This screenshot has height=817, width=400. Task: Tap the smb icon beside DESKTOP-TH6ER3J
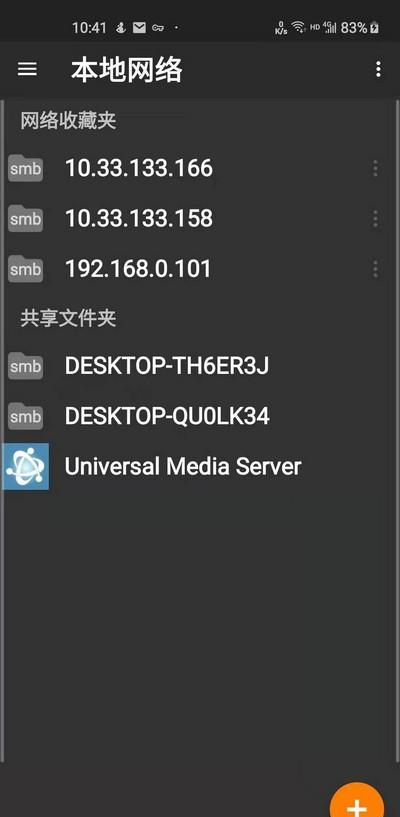[x=26, y=366]
